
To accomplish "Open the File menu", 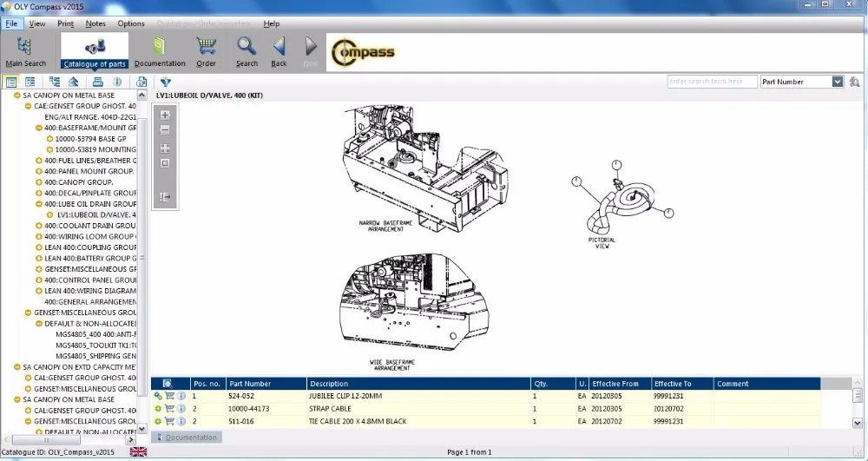I will [x=11, y=23].
